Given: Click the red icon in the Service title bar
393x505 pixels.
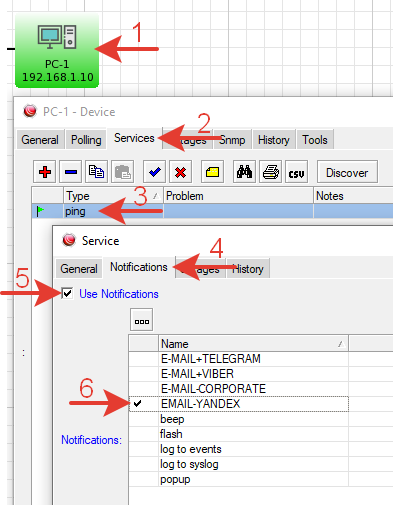Looking at the screenshot, I should 69,240.
